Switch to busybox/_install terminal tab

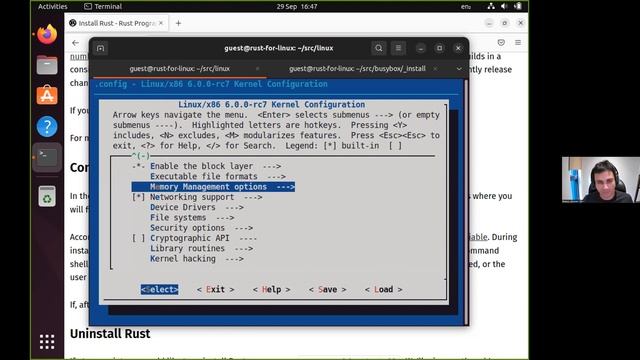(x=357, y=69)
